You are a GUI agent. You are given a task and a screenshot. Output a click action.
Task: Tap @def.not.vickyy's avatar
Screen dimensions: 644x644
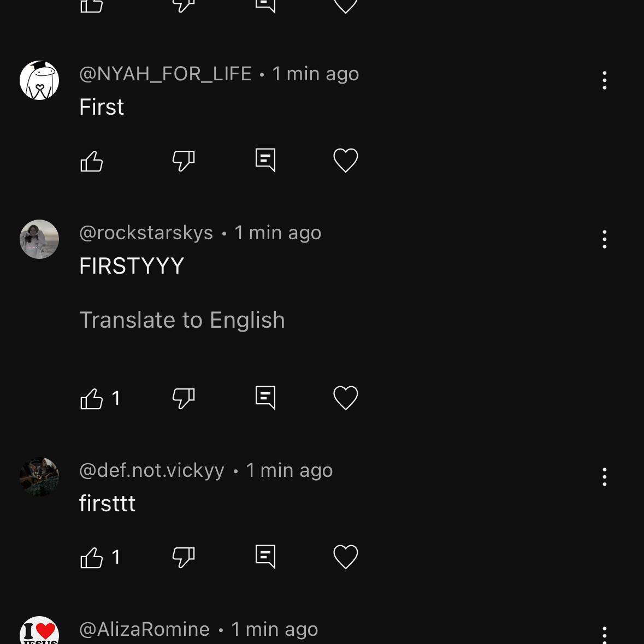coord(39,477)
